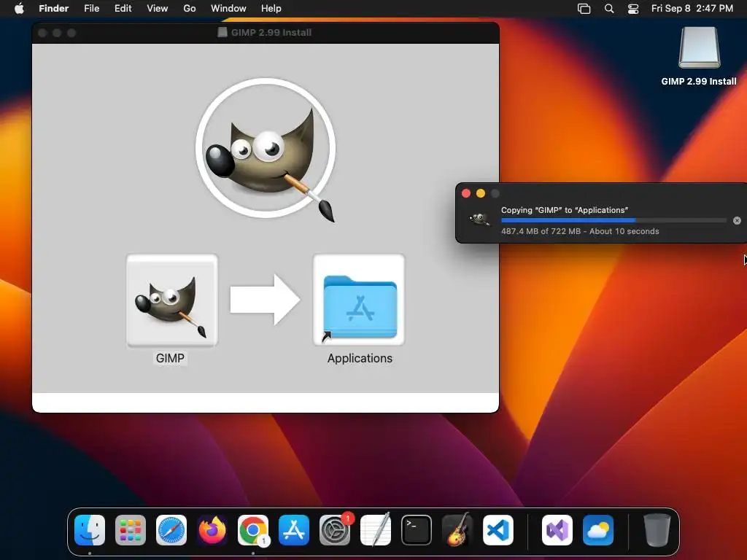Close the GIMP 2.99 Install window
Screen dimensions: 747x560
(x=42, y=33)
